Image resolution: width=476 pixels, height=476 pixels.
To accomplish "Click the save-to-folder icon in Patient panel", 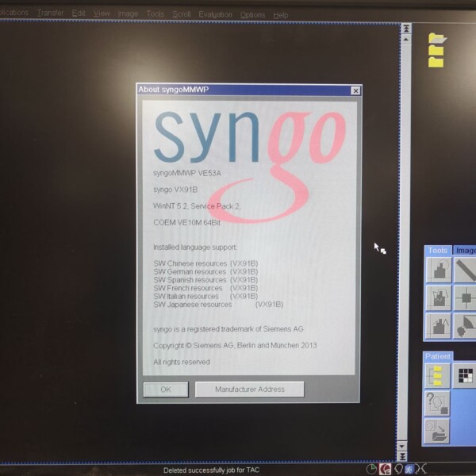I will click(437, 430).
